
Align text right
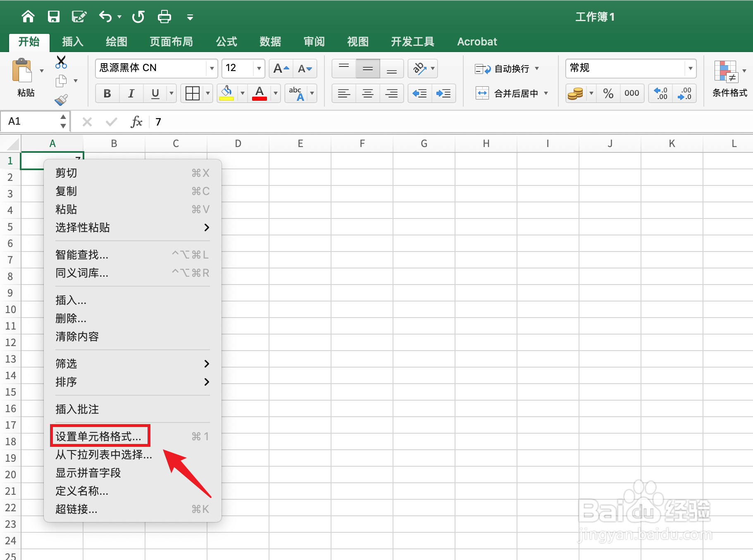pos(392,93)
